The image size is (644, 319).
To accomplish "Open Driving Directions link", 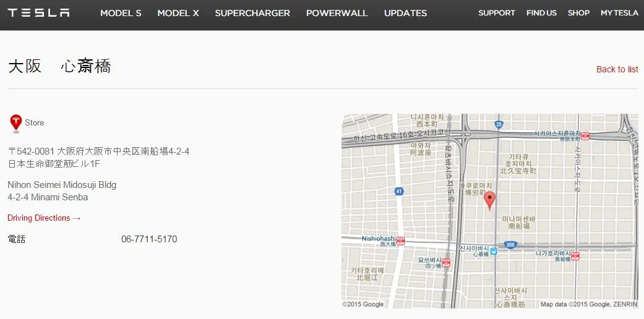I will click(x=44, y=218).
